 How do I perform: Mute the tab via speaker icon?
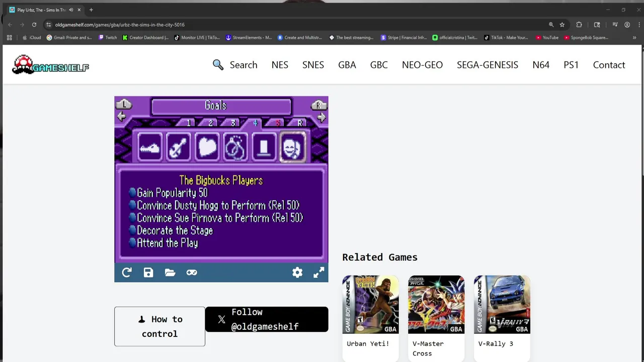tap(71, 10)
